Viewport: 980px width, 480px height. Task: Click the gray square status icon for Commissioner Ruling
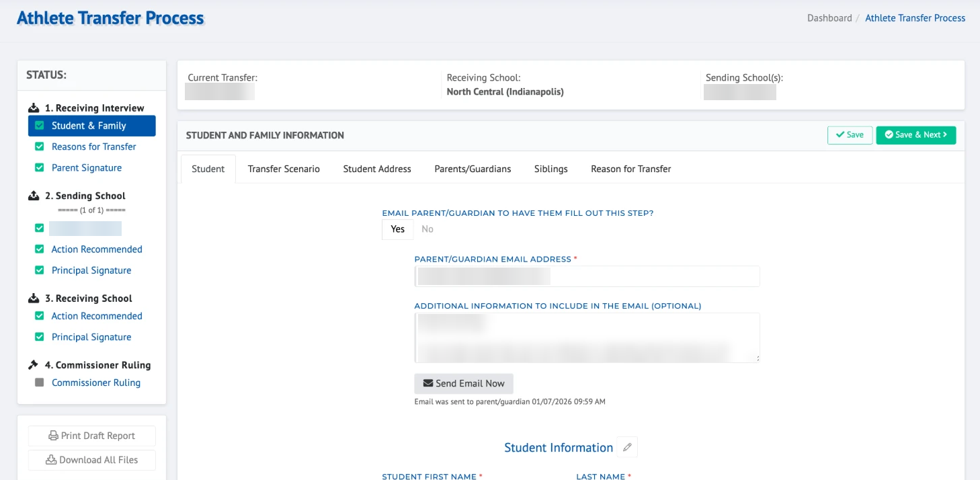(x=39, y=383)
